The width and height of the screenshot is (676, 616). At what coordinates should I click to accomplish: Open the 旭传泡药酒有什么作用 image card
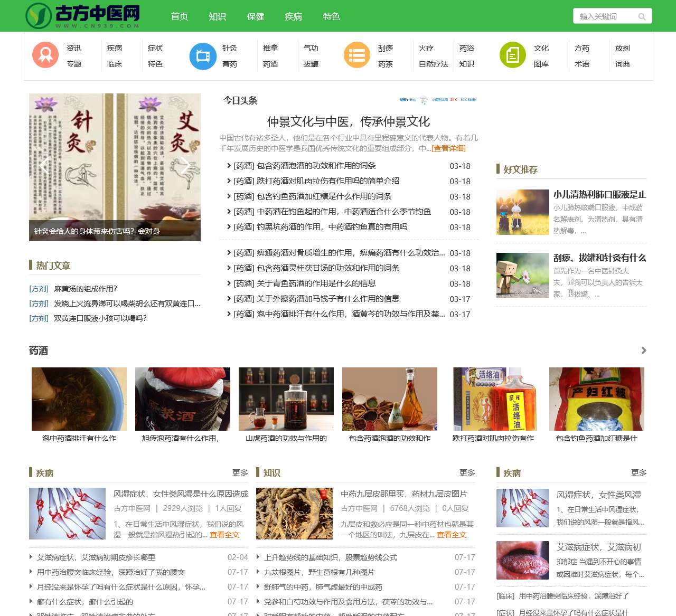(x=183, y=399)
